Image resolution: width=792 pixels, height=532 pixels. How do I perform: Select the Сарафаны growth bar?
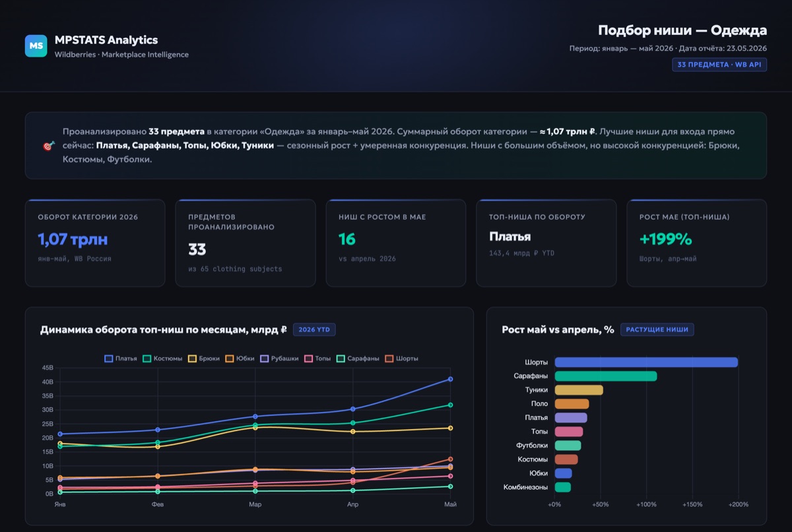point(606,376)
